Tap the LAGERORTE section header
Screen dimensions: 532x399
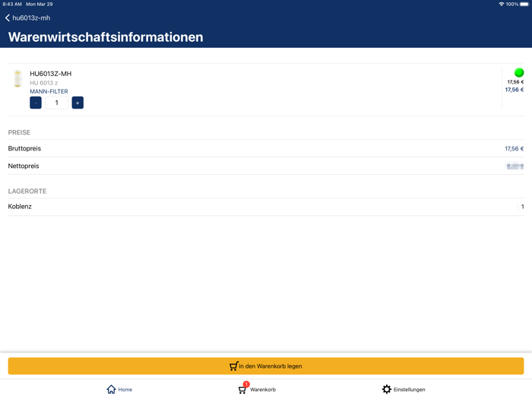pyautogui.click(x=27, y=192)
